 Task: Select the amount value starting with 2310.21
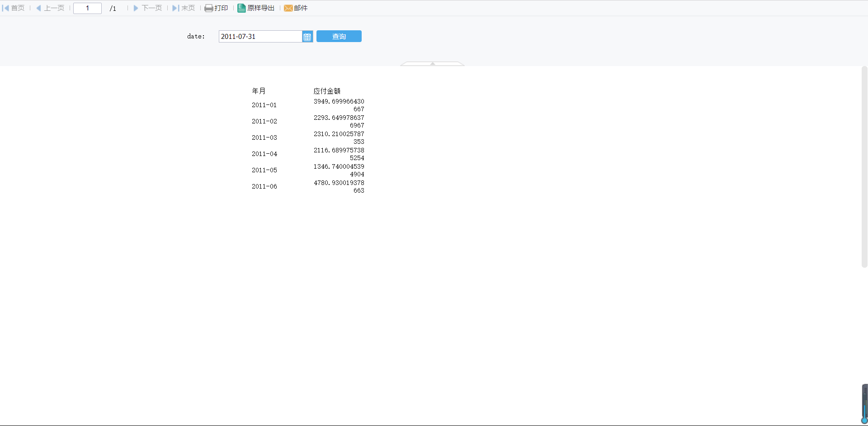(339, 137)
